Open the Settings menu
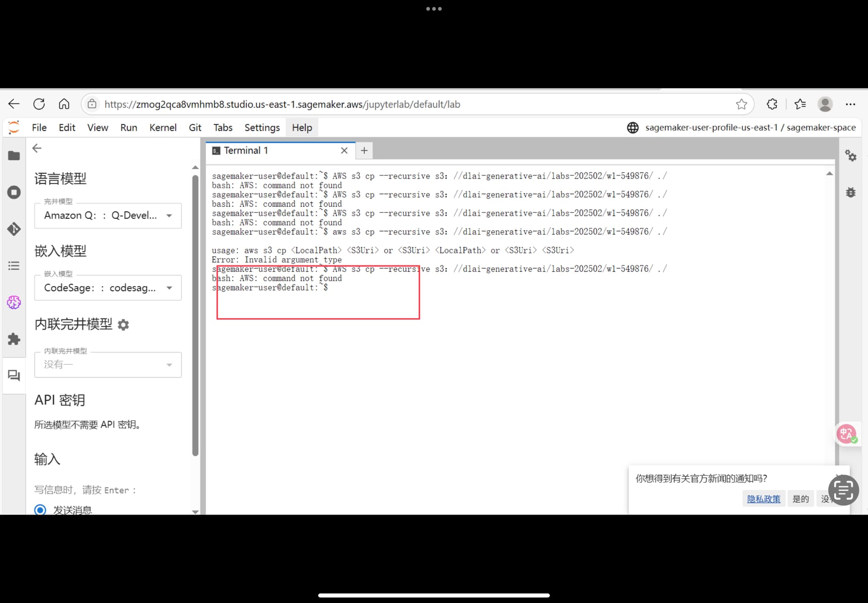Image resolution: width=868 pixels, height=603 pixels. (262, 128)
